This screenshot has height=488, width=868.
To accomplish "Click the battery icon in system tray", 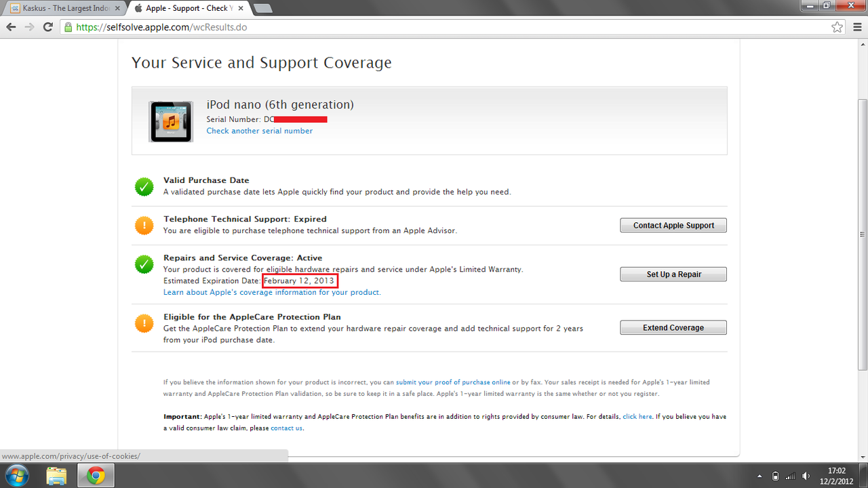I will (x=775, y=476).
